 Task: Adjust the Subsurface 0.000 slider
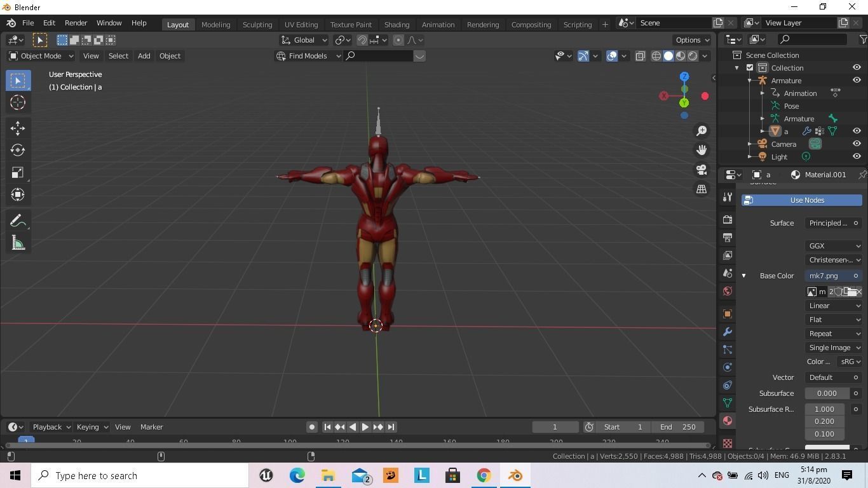(827, 393)
